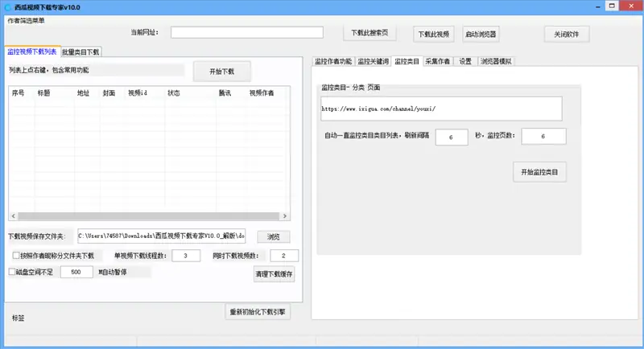Click the 封面 column header
The width and height of the screenshot is (644, 349).
click(112, 93)
